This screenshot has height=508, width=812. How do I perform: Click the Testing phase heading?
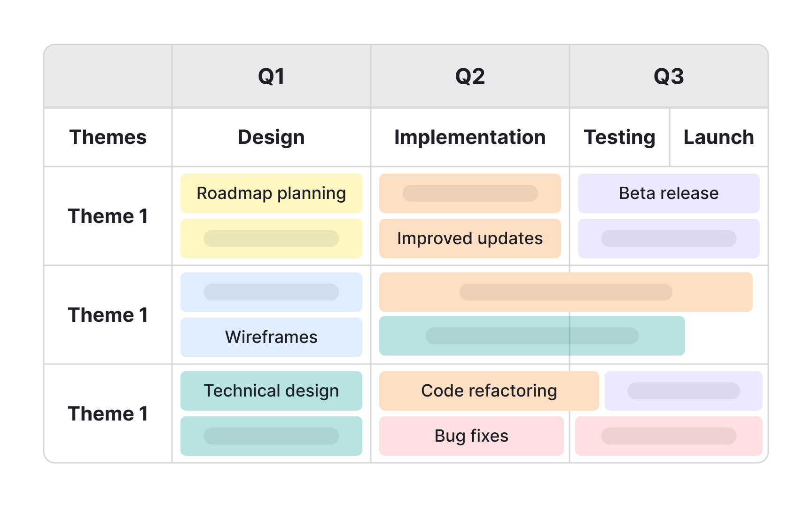619,137
